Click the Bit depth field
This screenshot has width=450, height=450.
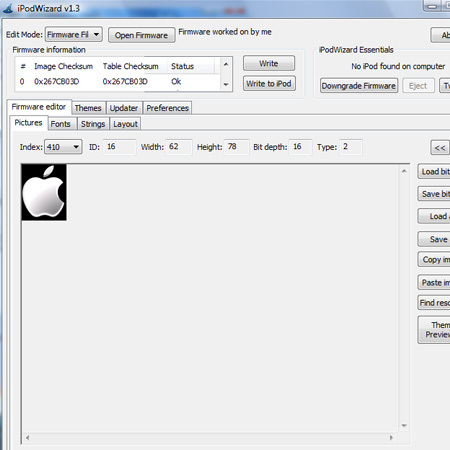pyautogui.click(x=300, y=147)
